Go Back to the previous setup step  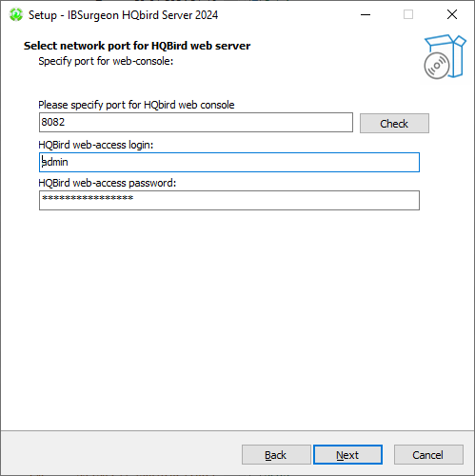(x=276, y=455)
